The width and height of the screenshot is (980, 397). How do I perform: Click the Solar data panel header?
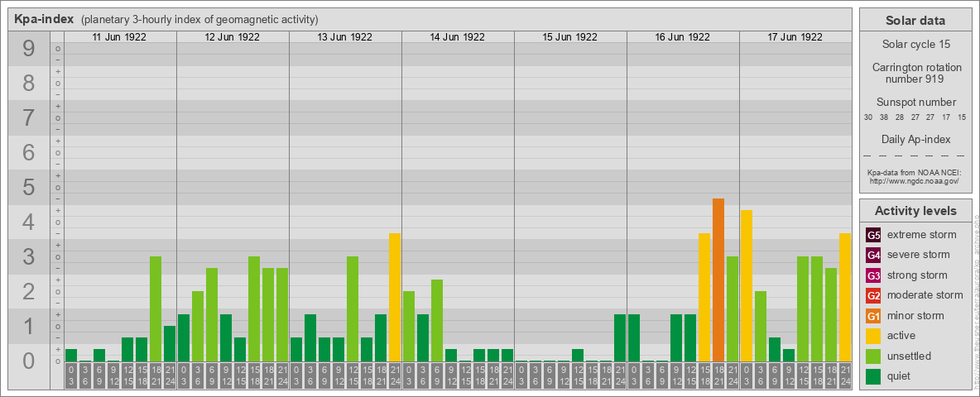(916, 21)
